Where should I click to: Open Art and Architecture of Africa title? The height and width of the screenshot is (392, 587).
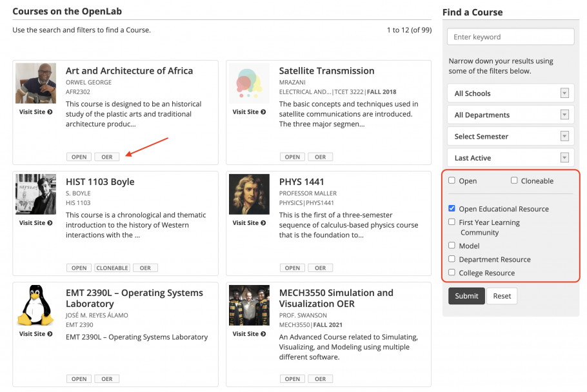point(130,71)
